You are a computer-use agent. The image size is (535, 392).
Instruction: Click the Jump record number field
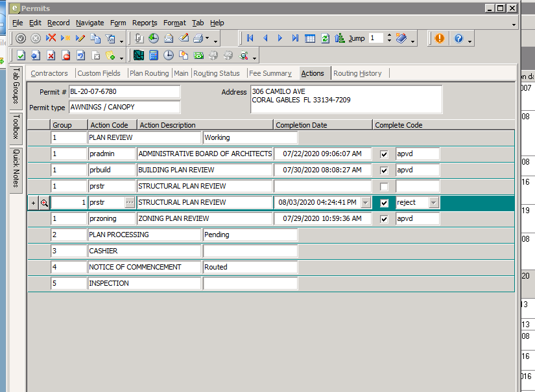coord(375,38)
